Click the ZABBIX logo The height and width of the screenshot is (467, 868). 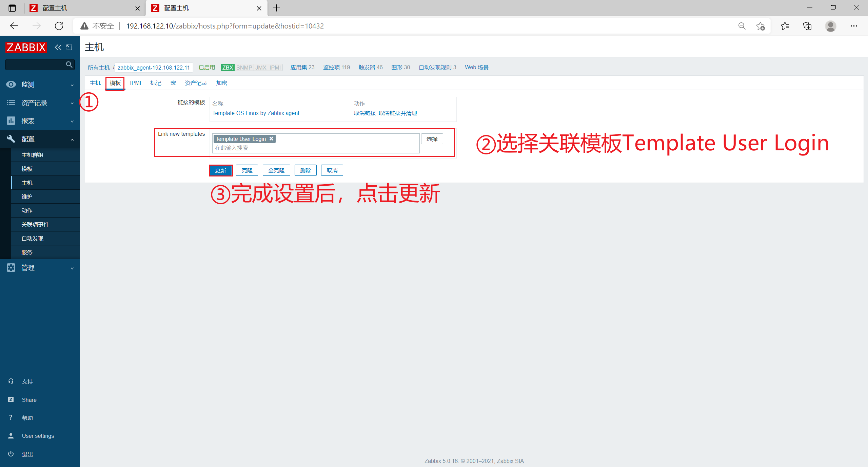[x=26, y=47]
